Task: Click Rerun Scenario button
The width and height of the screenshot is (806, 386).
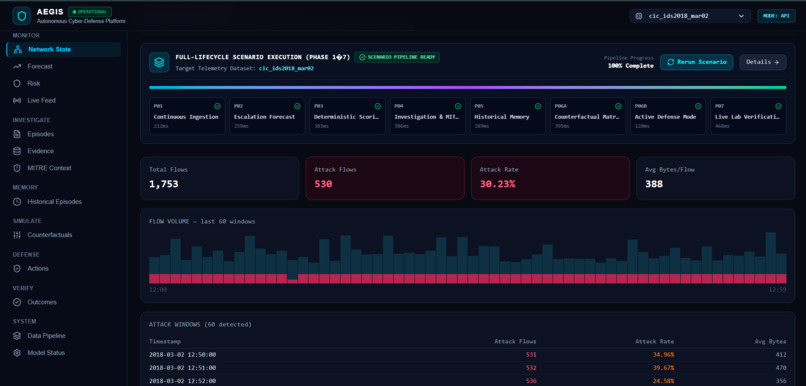Action: (697, 62)
